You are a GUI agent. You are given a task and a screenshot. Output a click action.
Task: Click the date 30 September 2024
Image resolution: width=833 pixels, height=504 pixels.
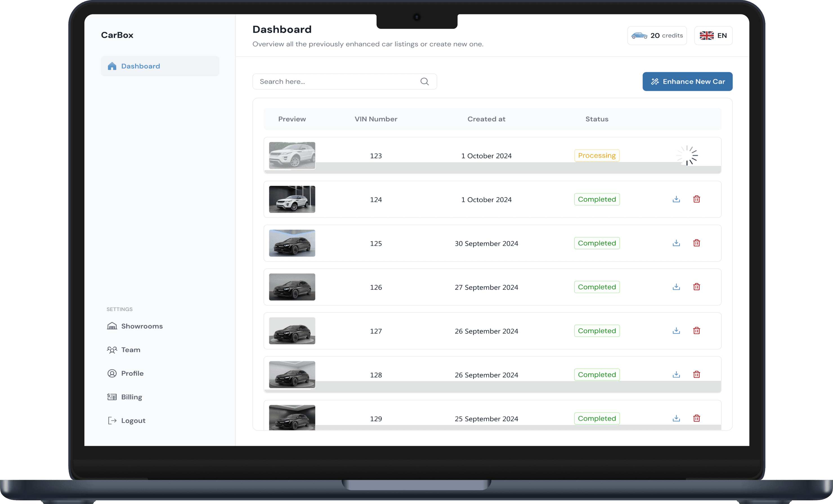pyautogui.click(x=486, y=244)
